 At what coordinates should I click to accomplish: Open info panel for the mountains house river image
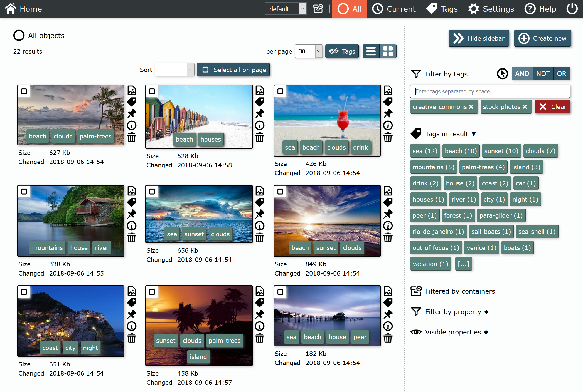pyautogui.click(x=132, y=226)
